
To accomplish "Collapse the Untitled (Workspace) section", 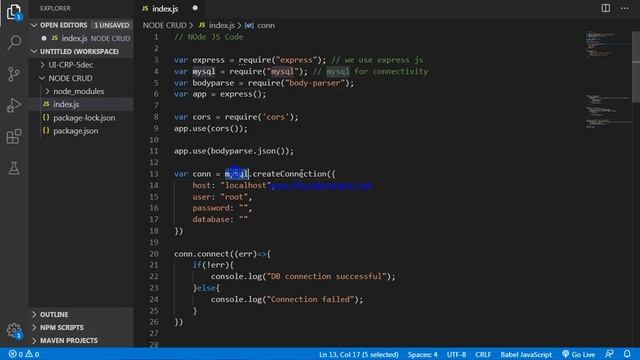I will tap(82, 51).
